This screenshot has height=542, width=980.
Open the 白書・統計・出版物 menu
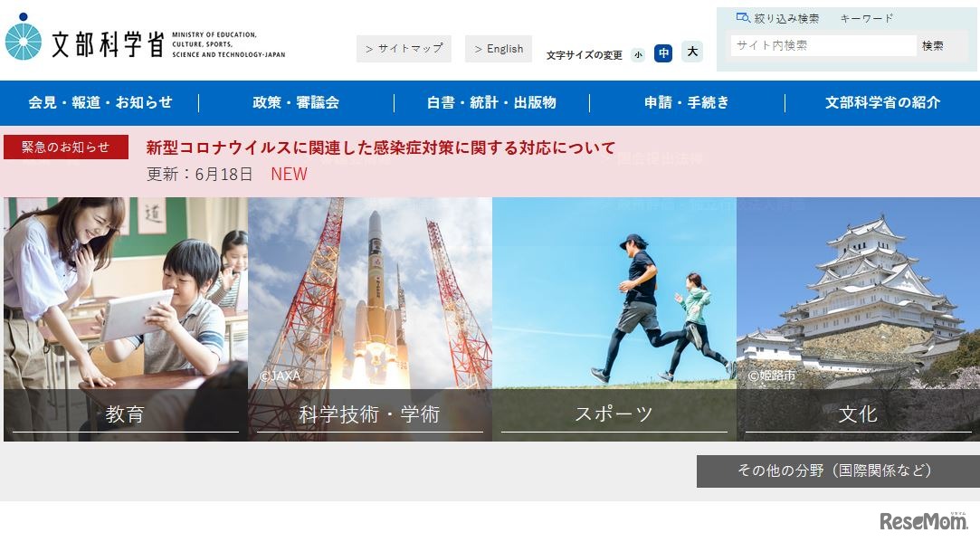tap(490, 102)
